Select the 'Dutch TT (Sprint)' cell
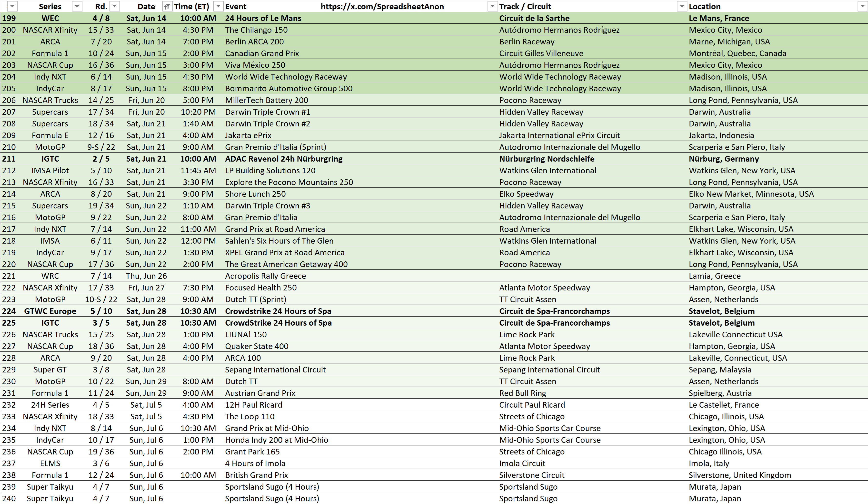Image resolution: width=868 pixels, height=504 pixels. (x=256, y=299)
